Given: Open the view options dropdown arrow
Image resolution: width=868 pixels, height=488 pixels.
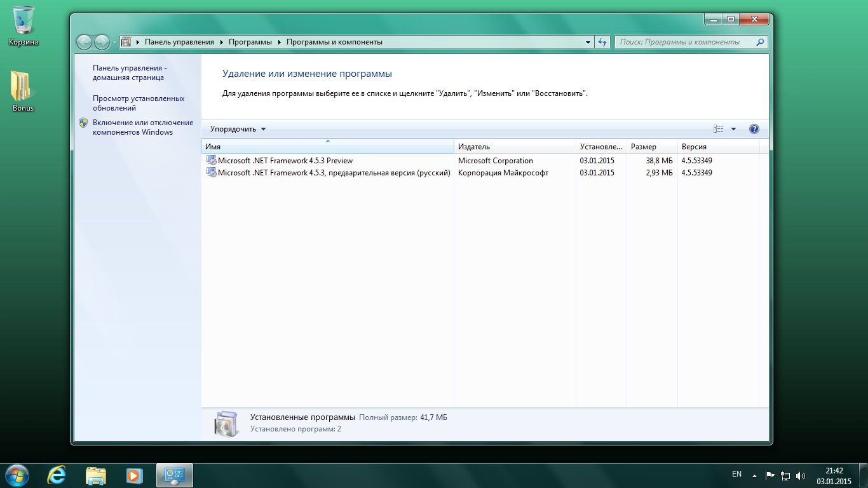Looking at the screenshot, I should (x=733, y=129).
